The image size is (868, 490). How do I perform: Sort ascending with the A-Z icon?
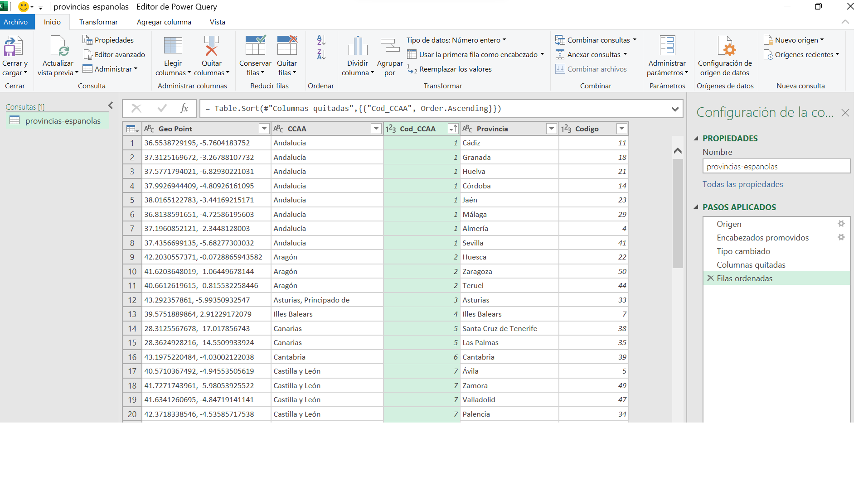click(321, 40)
